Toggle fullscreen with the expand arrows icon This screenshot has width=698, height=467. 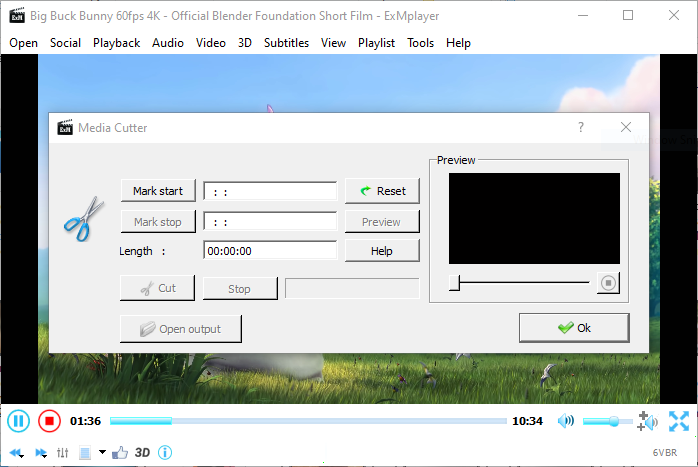pos(679,421)
